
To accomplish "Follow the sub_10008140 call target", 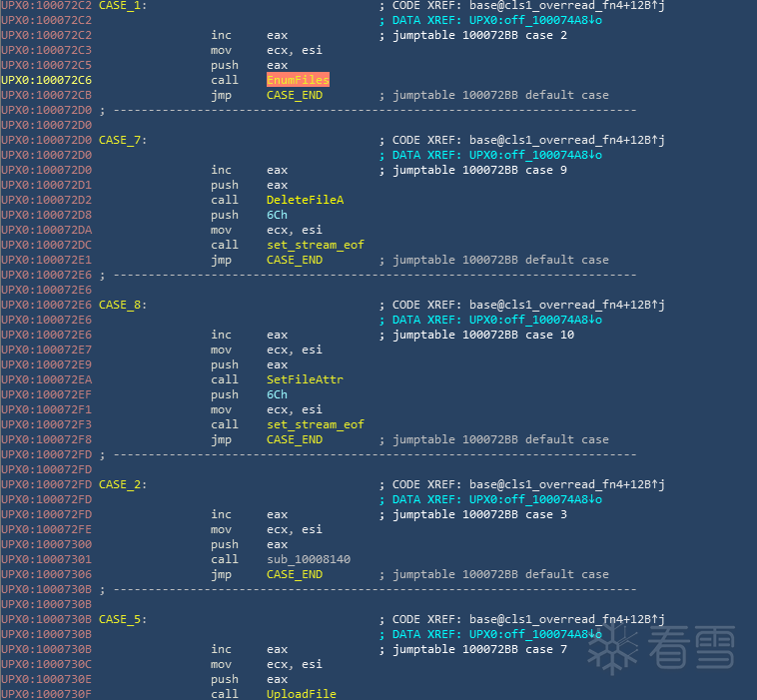I will point(309,559).
